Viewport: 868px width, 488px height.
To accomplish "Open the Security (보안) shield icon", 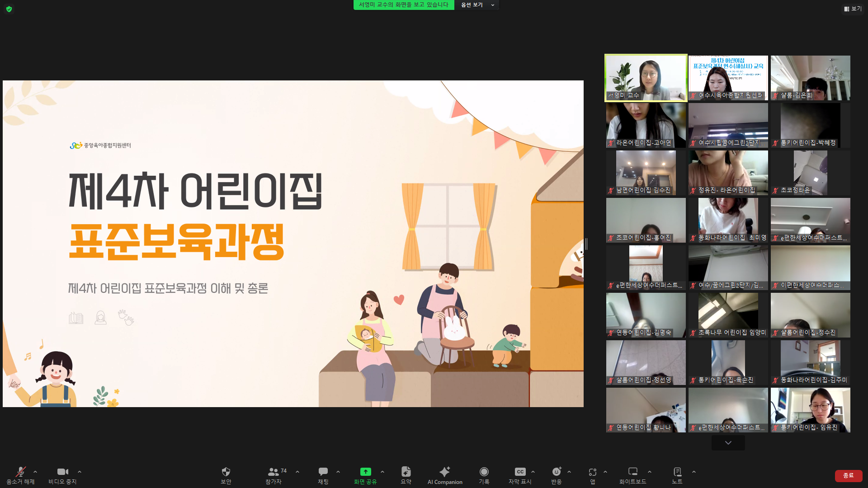I will 226,472.
